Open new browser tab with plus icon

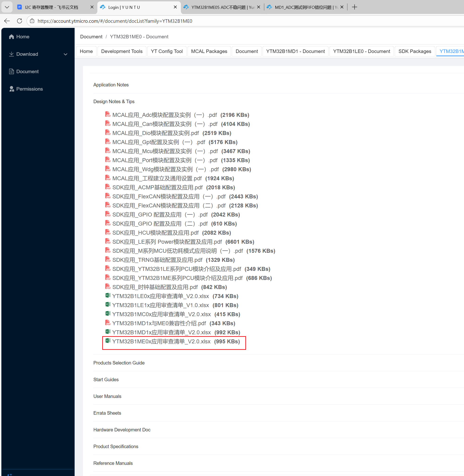pyautogui.click(x=354, y=7)
